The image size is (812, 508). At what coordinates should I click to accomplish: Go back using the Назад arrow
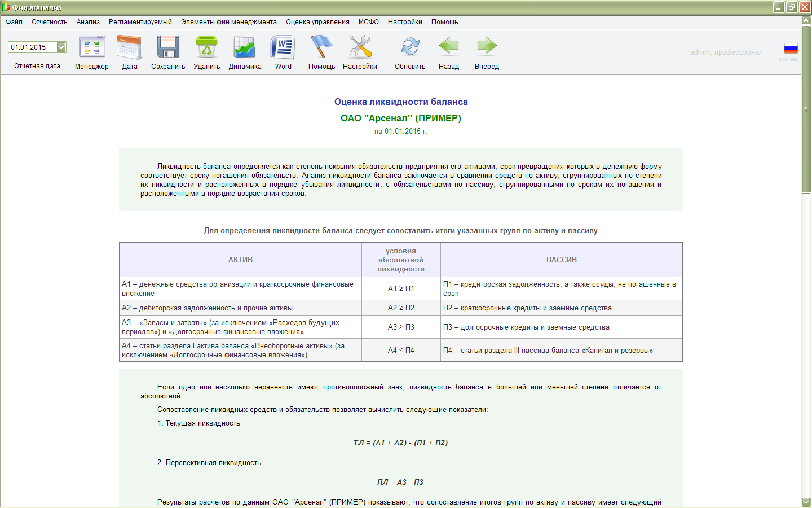click(449, 47)
